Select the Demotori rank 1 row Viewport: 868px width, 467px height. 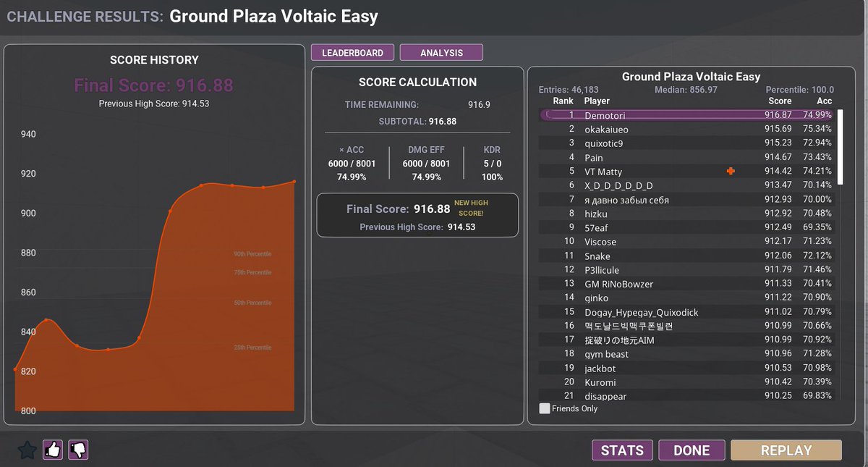click(x=686, y=114)
